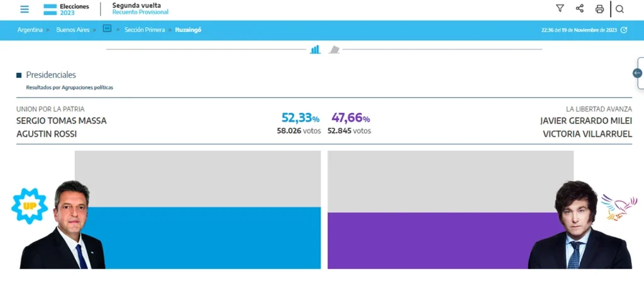This screenshot has width=644, height=284.
Task: Open the hamburger menu
Action: [x=25, y=9]
